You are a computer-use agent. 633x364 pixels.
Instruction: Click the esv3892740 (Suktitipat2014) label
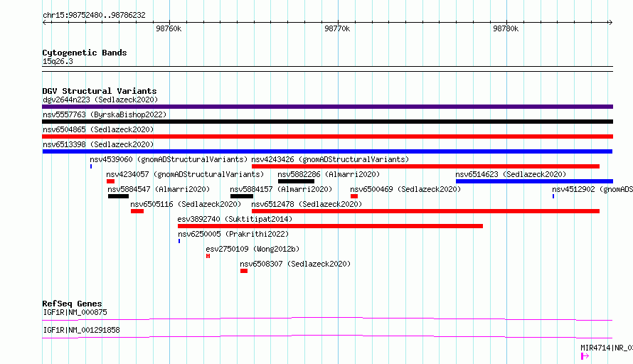235,219
